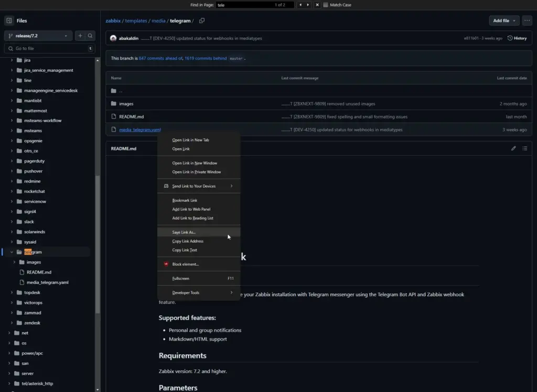
Task: Open the Developer Tools submenu
Action: pos(199,292)
